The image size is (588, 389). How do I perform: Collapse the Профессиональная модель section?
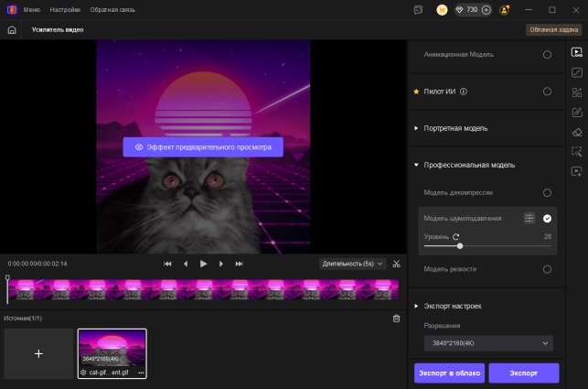click(x=416, y=165)
